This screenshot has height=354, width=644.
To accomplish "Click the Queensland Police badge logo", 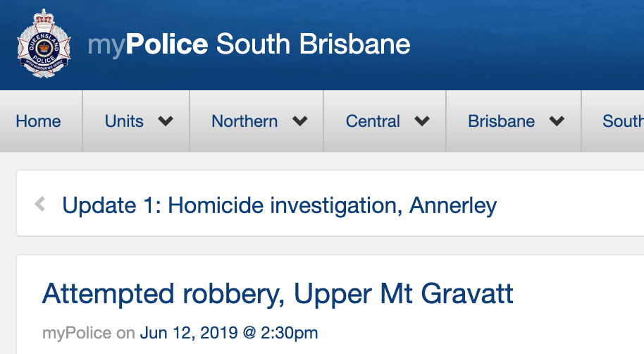I will pyautogui.click(x=43, y=44).
